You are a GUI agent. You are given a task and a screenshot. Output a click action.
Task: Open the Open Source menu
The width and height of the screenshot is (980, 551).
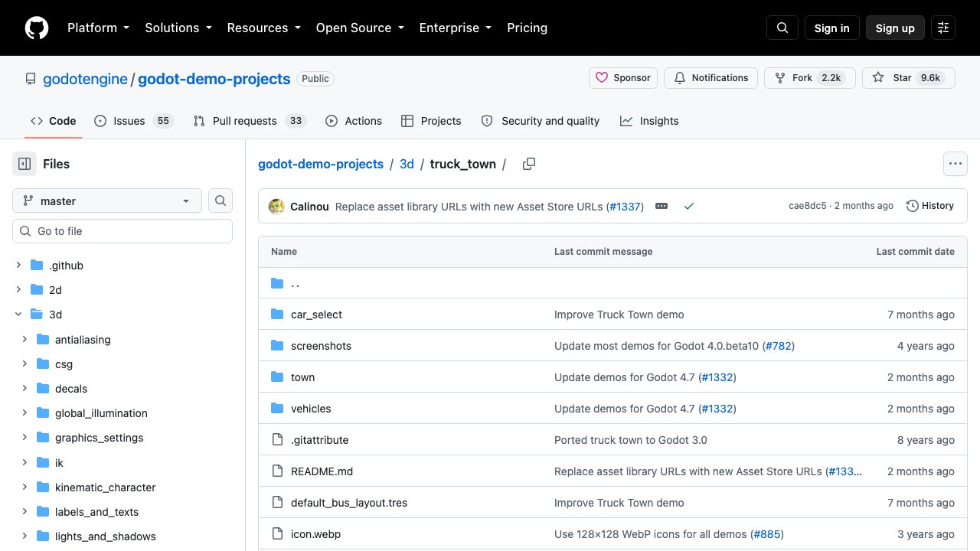click(360, 28)
